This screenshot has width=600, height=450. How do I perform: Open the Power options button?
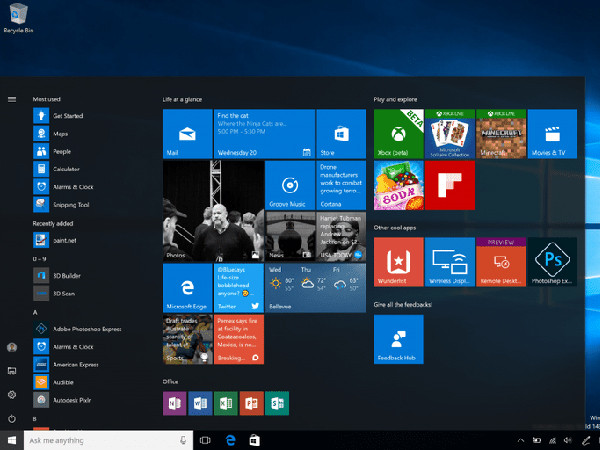click(x=12, y=419)
